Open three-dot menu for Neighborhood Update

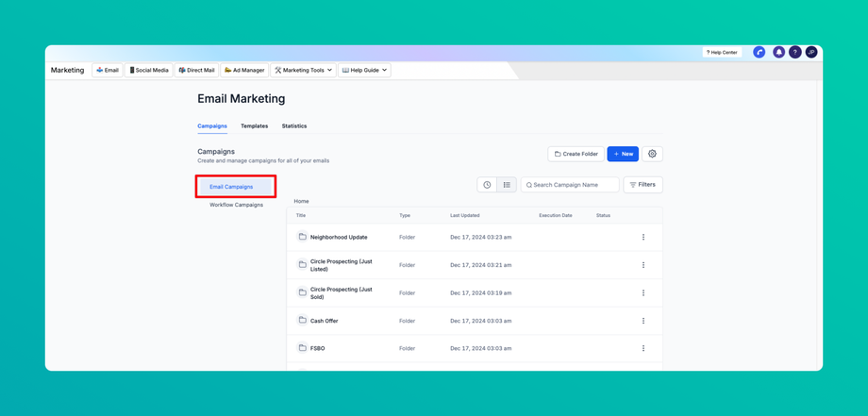(x=643, y=238)
